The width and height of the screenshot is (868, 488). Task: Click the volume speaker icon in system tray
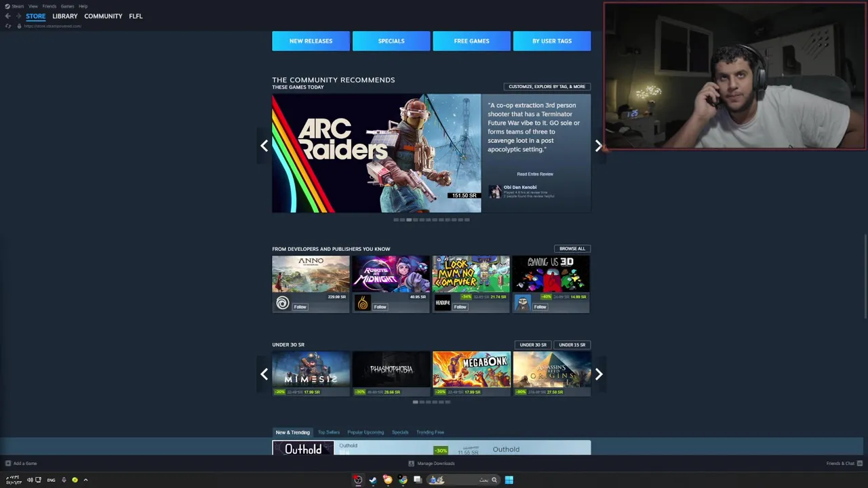[30, 480]
